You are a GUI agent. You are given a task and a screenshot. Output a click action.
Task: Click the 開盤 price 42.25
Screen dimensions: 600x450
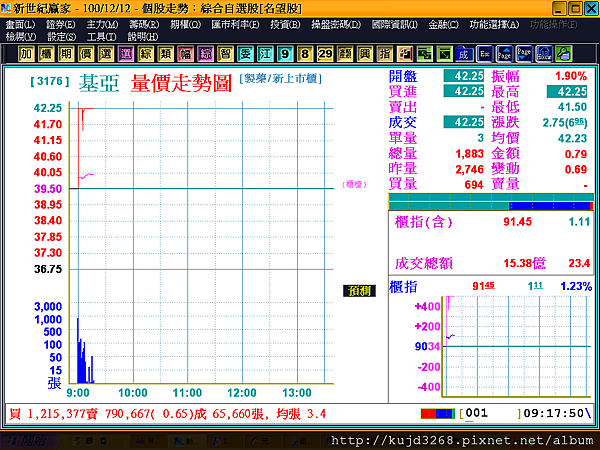[464, 76]
